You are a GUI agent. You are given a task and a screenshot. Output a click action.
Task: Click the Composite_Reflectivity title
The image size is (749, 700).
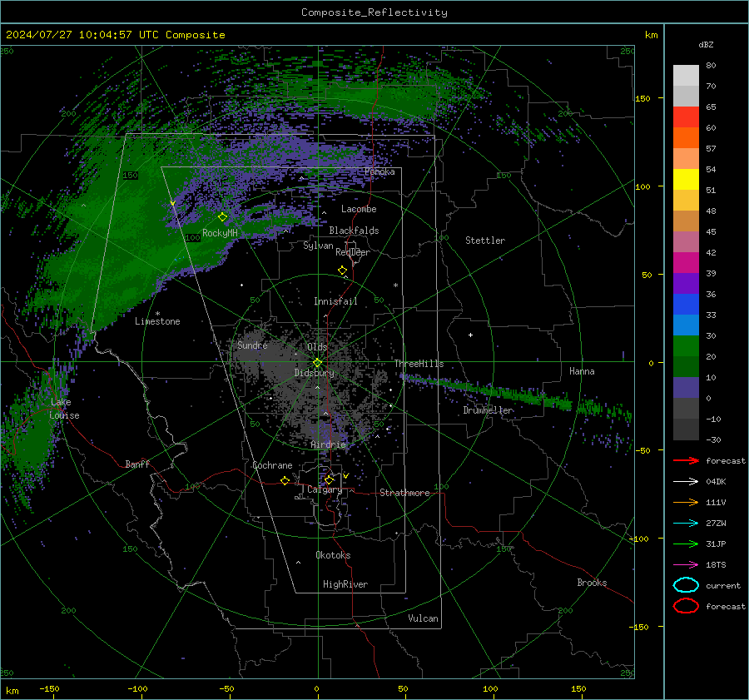point(374,12)
